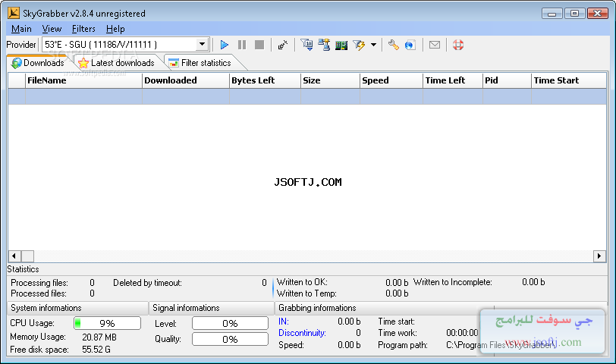Click the blue 'IN:' label

284,322
